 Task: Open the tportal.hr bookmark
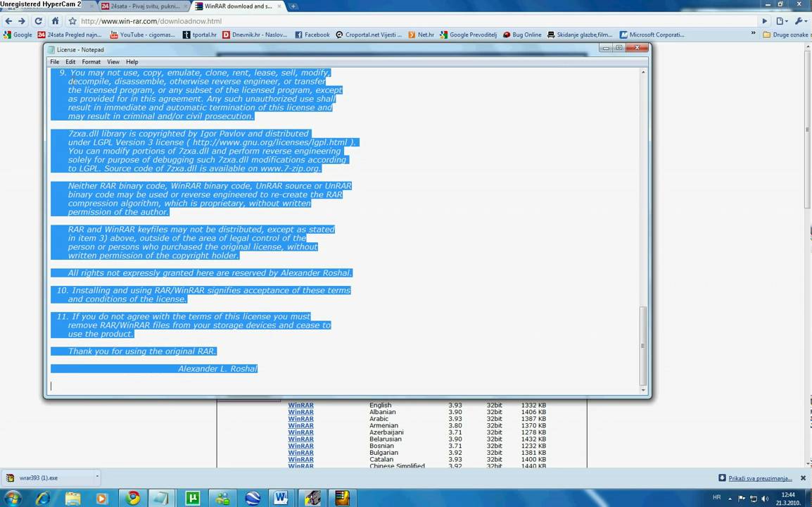click(x=200, y=35)
